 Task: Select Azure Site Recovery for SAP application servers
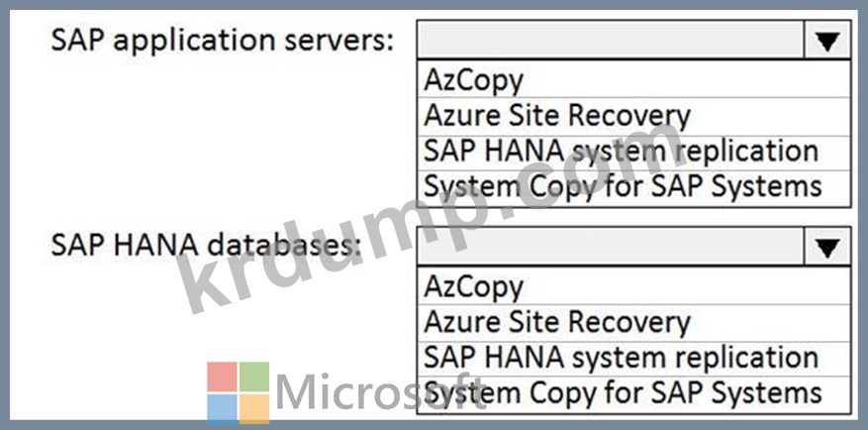point(633,116)
